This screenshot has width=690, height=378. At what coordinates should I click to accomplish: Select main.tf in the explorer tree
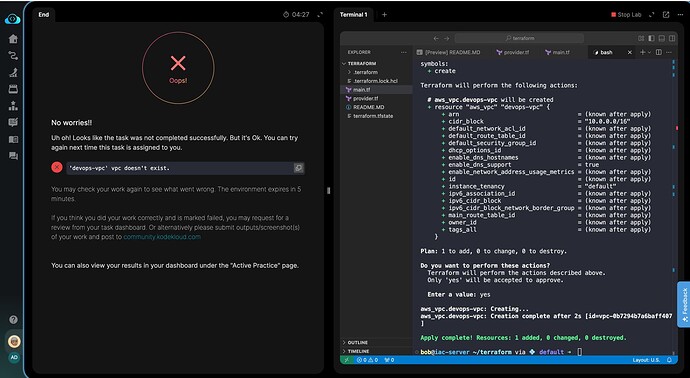coord(377,90)
